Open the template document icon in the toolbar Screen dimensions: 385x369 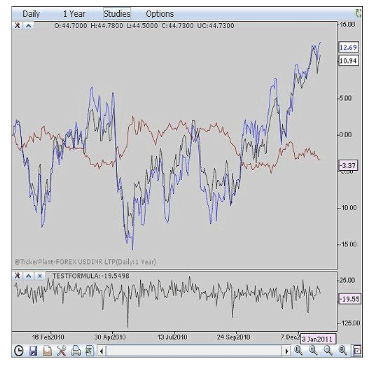pos(47,351)
